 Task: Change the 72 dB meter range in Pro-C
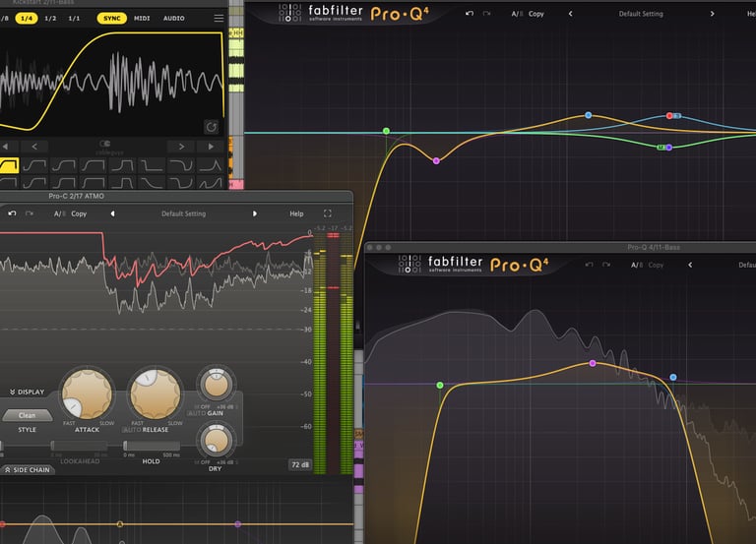(x=299, y=465)
